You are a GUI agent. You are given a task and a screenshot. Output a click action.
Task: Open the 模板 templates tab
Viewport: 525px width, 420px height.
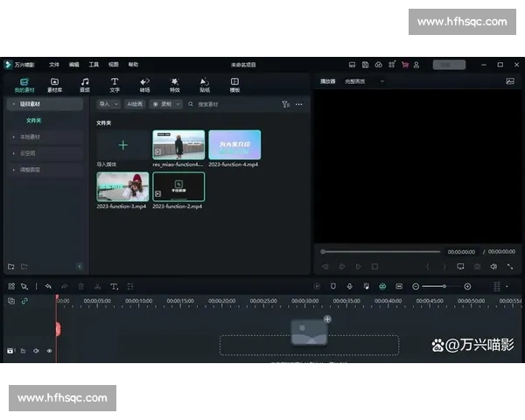coord(234,85)
